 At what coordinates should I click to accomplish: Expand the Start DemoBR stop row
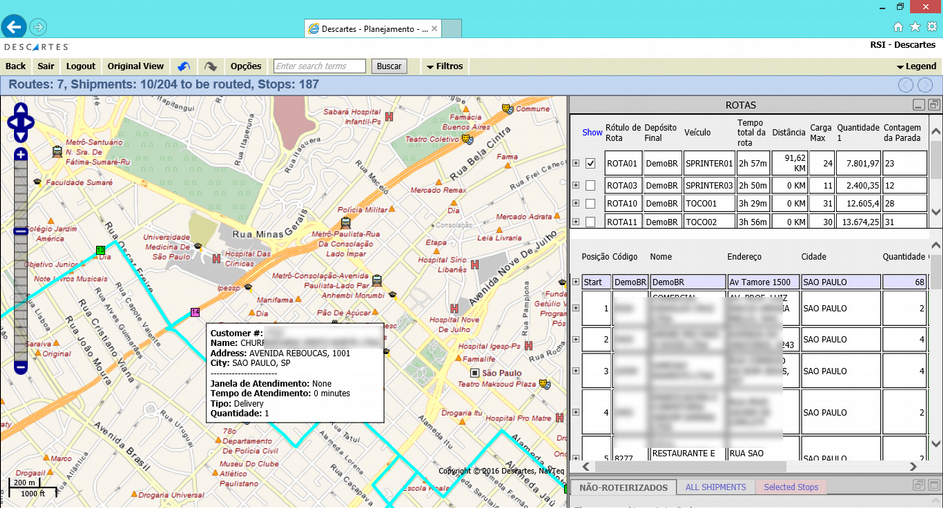coord(576,282)
